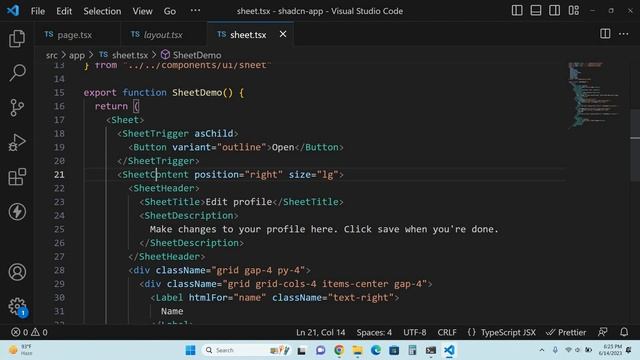The height and width of the screenshot is (360, 640).
Task: Open the Terminal taskbar icon
Action: [x=431, y=350]
